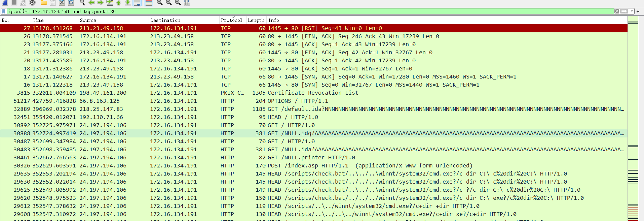Sort by the Length column
The image size is (644, 221).
(256, 20)
